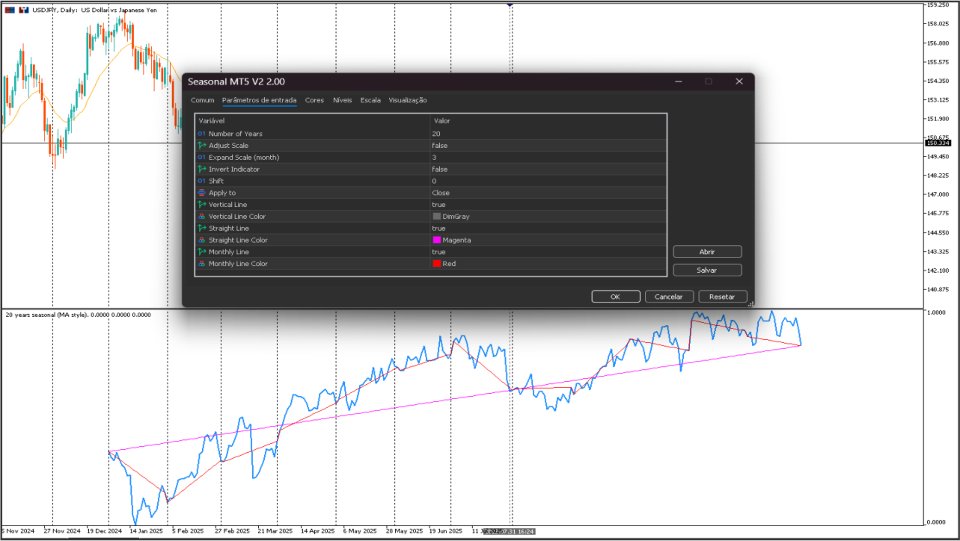
Task: Click the Invert Indicator boolean icon
Action: 201,170
